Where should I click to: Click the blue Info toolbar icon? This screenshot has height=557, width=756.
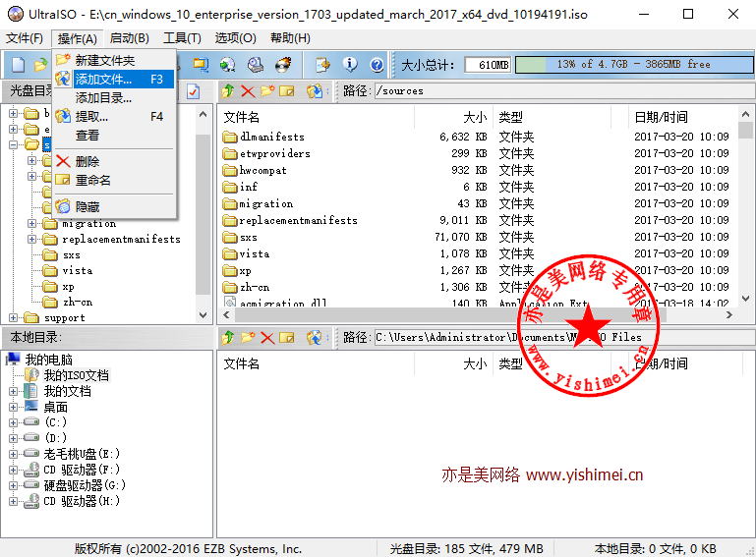click(350, 65)
